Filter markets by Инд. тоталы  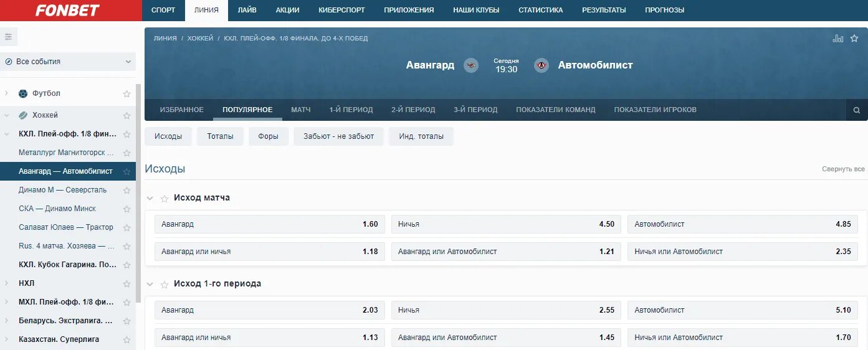point(421,136)
